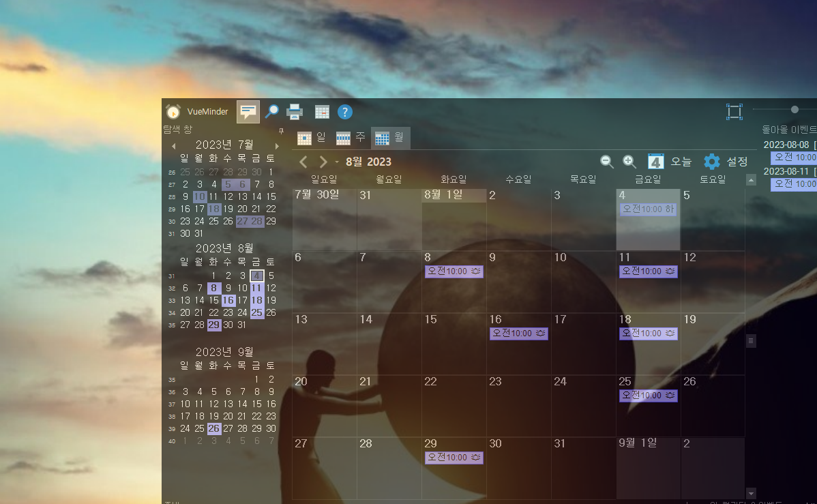This screenshot has height=504, width=817.
Task: Select July 10 in the mini calendar
Action: tap(200, 196)
